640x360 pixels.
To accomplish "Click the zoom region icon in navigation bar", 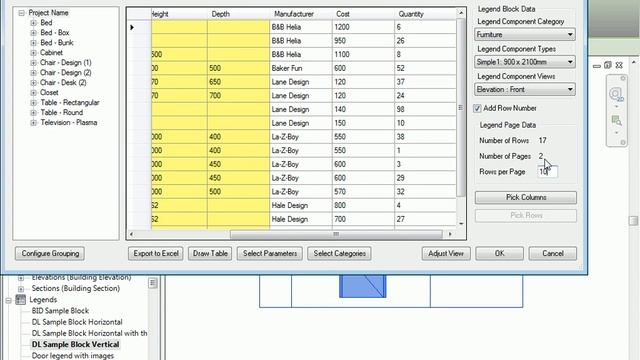I will point(616,121).
